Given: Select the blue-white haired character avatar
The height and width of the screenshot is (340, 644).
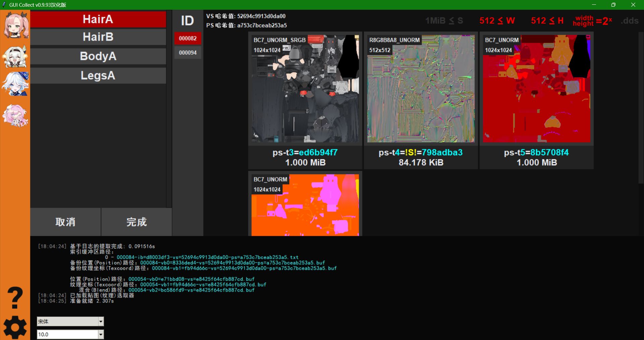Looking at the screenshot, I should pos(15,84).
